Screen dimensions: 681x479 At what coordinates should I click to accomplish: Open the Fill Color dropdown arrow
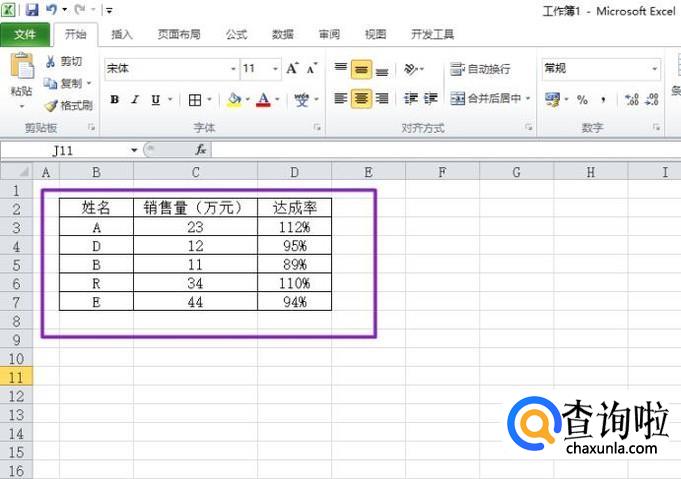coord(248,99)
